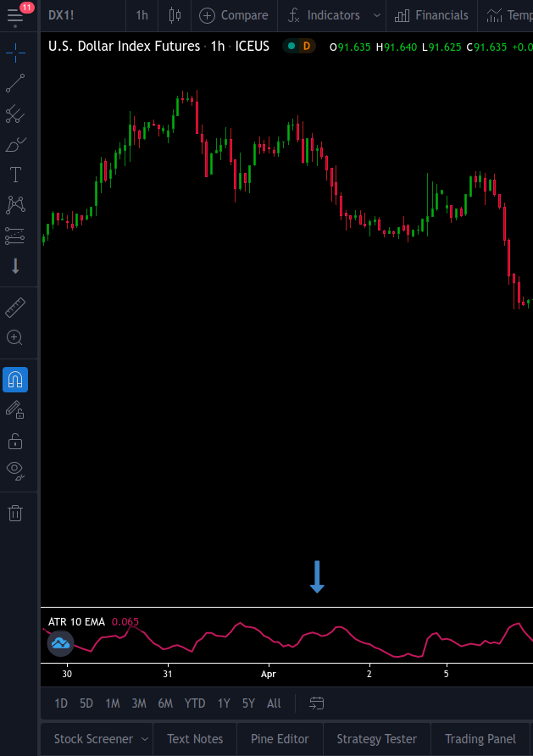Click the green market status dot
The image size is (533, 756).
[291, 47]
